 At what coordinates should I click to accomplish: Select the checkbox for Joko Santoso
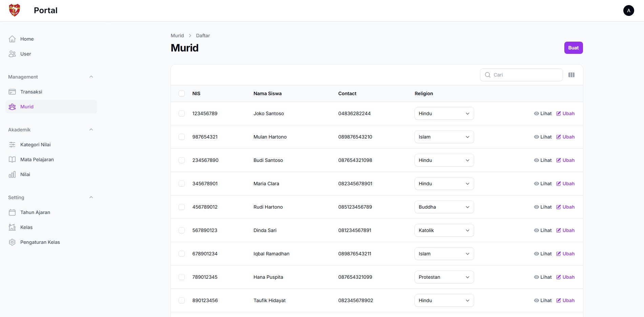tap(182, 113)
